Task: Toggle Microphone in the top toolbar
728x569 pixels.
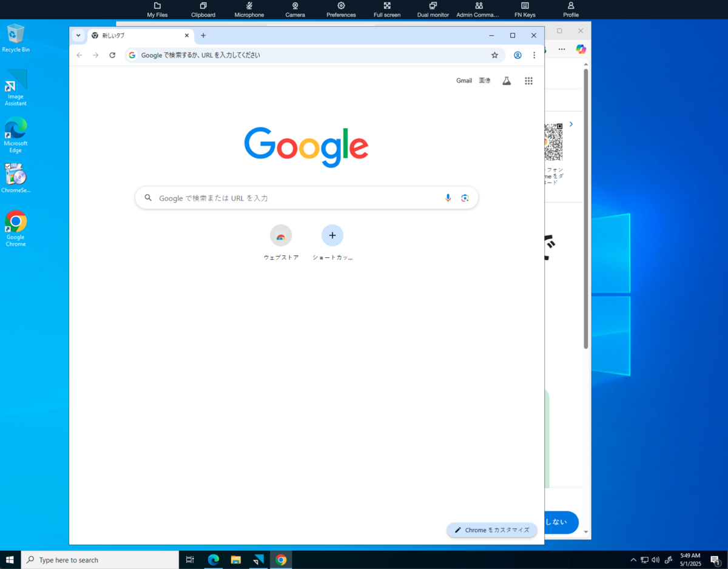Action: pos(249,9)
